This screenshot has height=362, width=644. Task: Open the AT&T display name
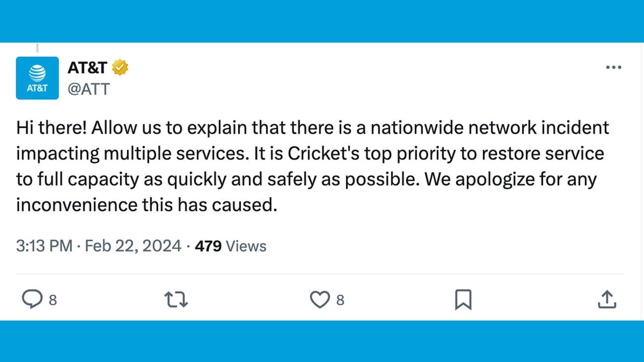(87, 67)
